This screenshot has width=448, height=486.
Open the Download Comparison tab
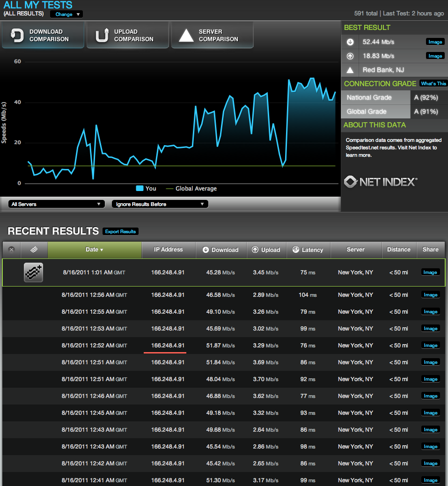[43, 35]
